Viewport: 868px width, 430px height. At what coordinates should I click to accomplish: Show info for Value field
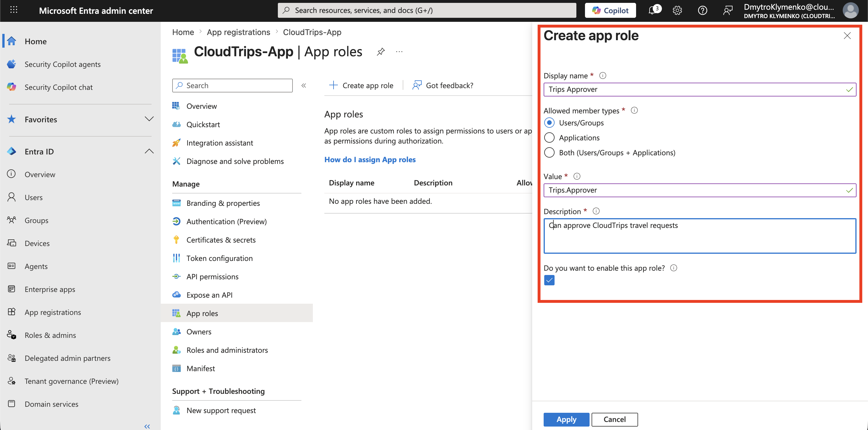click(x=577, y=176)
